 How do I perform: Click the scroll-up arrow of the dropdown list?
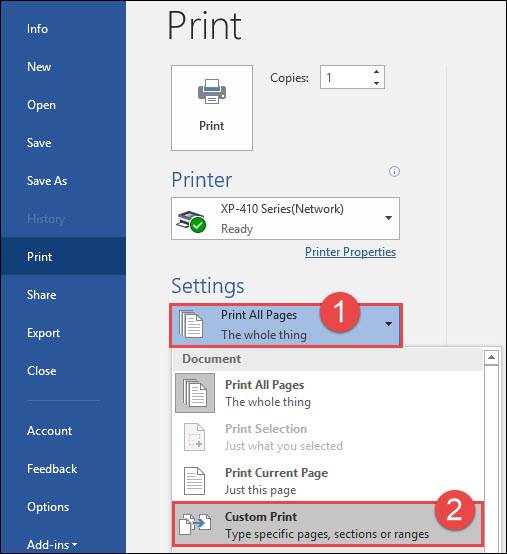(491, 358)
